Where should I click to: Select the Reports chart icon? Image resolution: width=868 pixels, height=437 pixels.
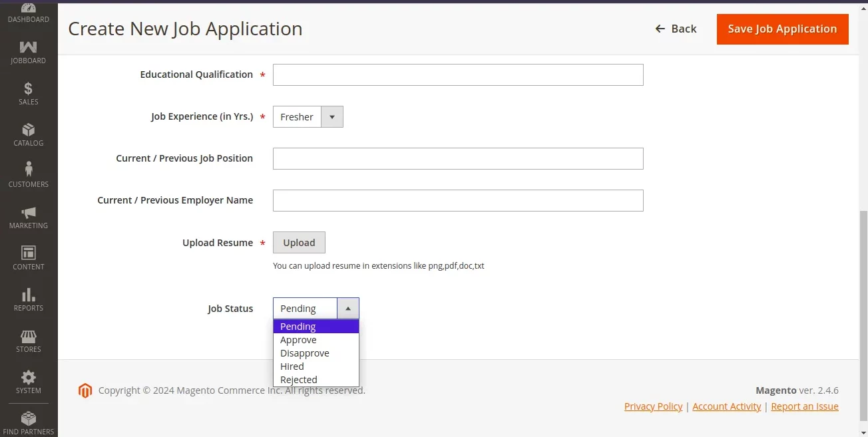pos(28,295)
